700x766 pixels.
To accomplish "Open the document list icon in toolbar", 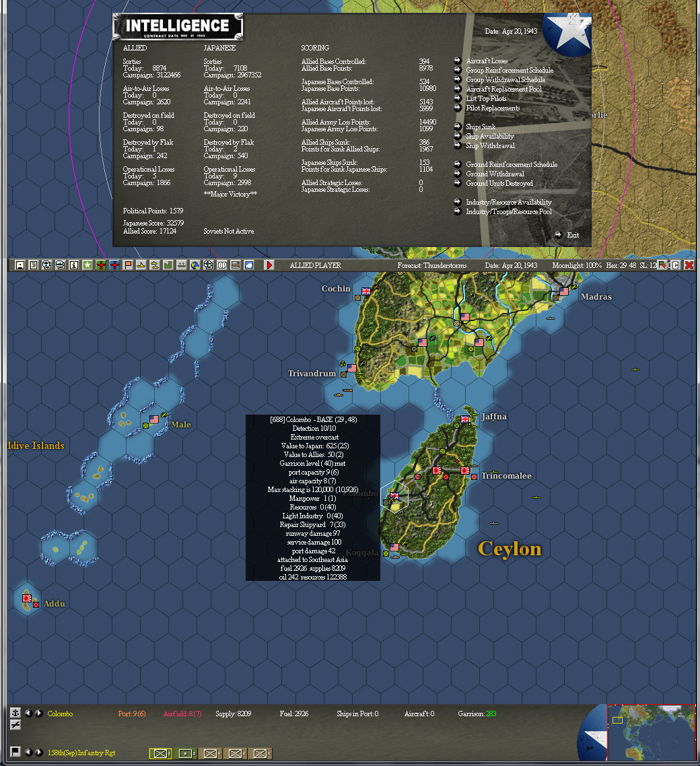I will point(34,265).
